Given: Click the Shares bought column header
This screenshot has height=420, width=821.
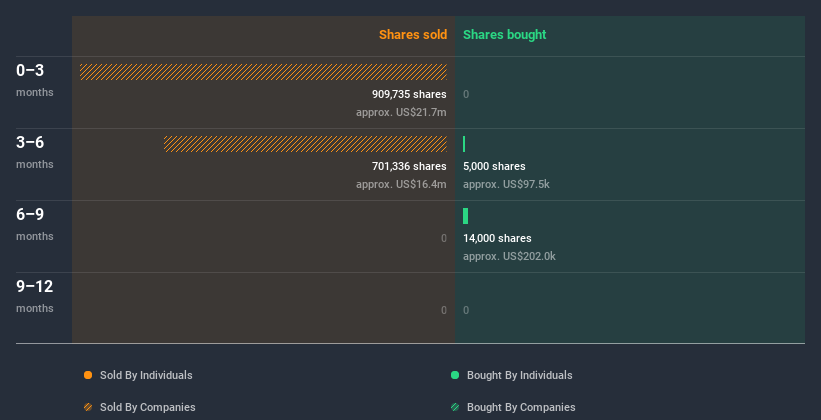Looking at the screenshot, I should [x=504, y=35].
